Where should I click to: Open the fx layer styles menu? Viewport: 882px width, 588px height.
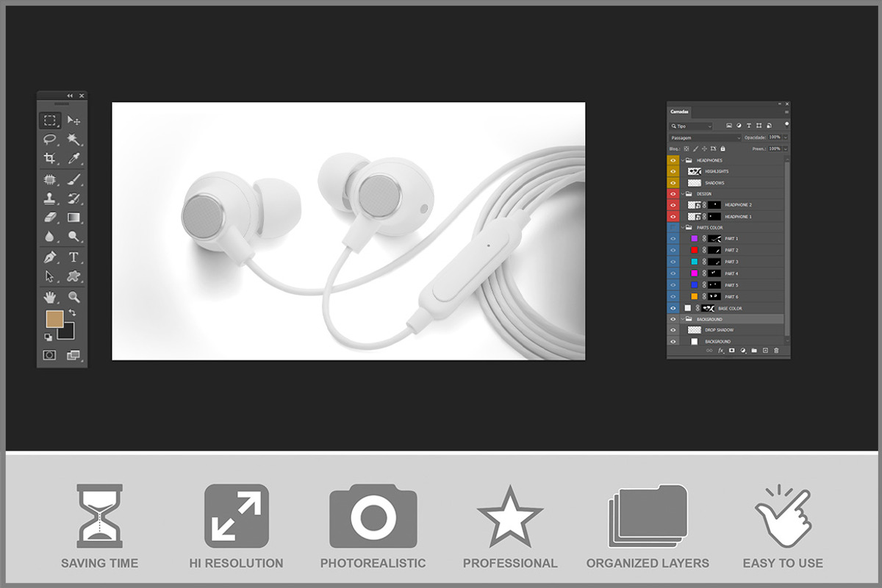point(721,351)
